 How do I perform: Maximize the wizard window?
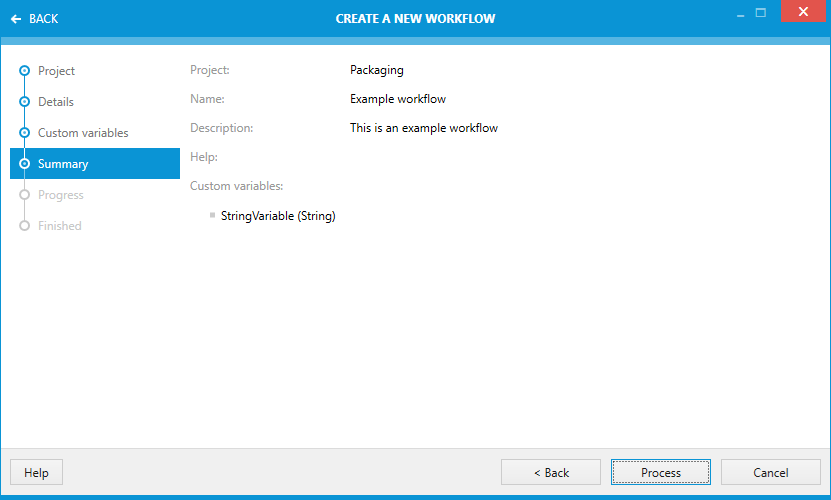click(761, 13)
